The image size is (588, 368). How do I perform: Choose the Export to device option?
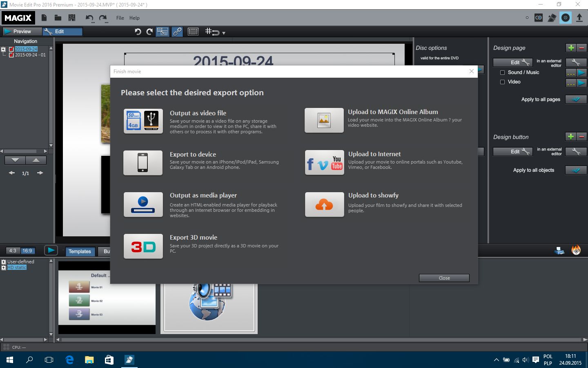(143, 162)
